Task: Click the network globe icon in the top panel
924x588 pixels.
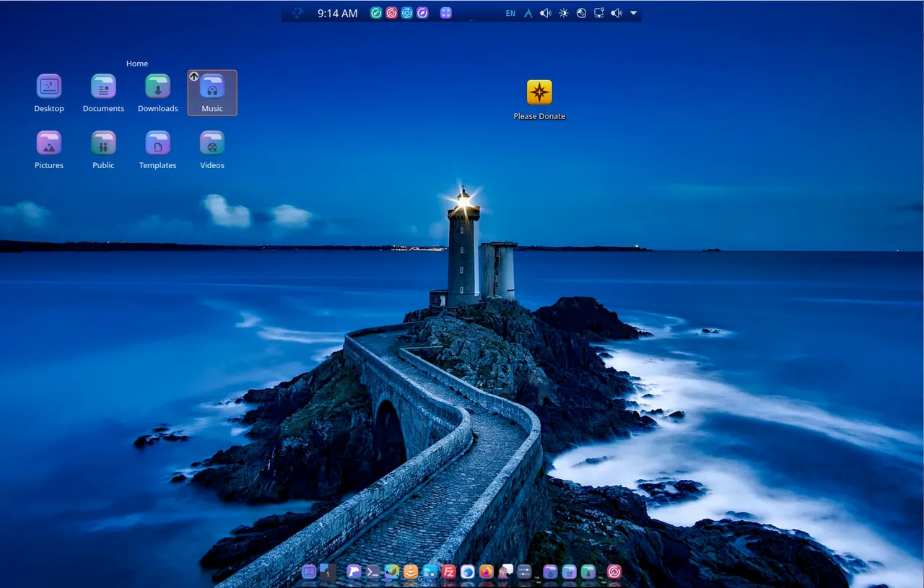Action: 581,12
